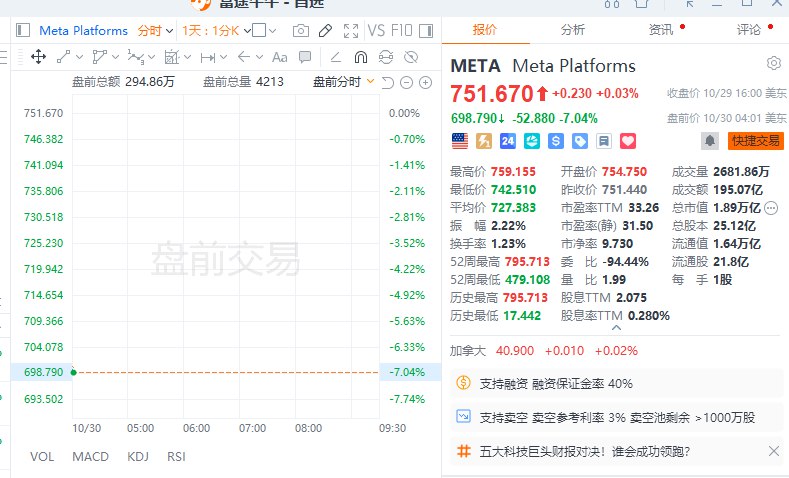Switch to the 报价 tab
The height and width of the screenshot is (478, 789).
[485, 30]
